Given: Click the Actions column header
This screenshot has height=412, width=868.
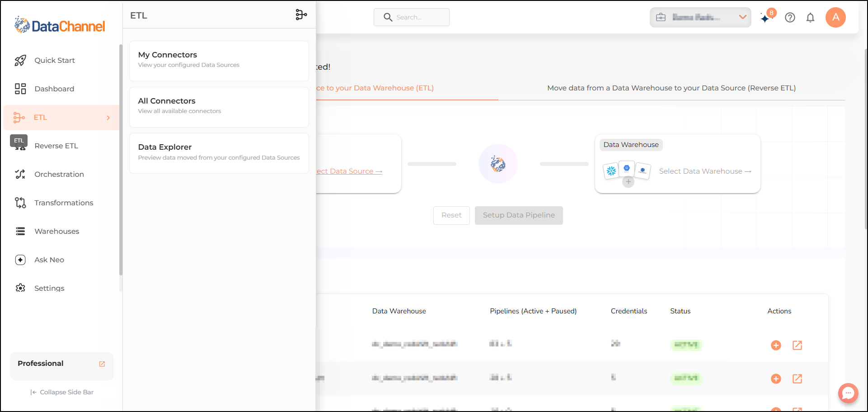Looking at the screenshot, I should (779, 311).
